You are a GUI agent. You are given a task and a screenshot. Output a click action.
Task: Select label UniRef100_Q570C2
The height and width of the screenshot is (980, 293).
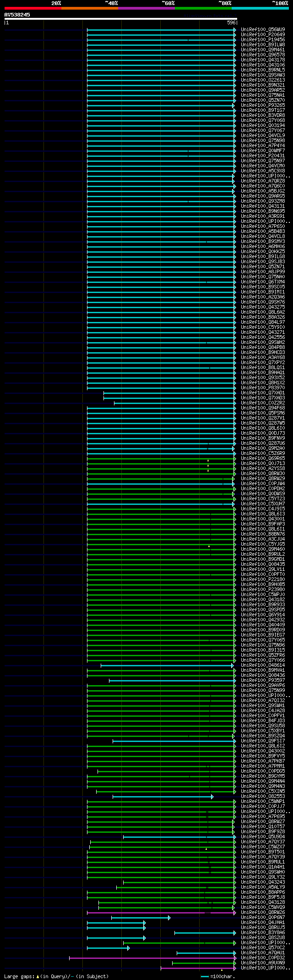pos(263,947)
